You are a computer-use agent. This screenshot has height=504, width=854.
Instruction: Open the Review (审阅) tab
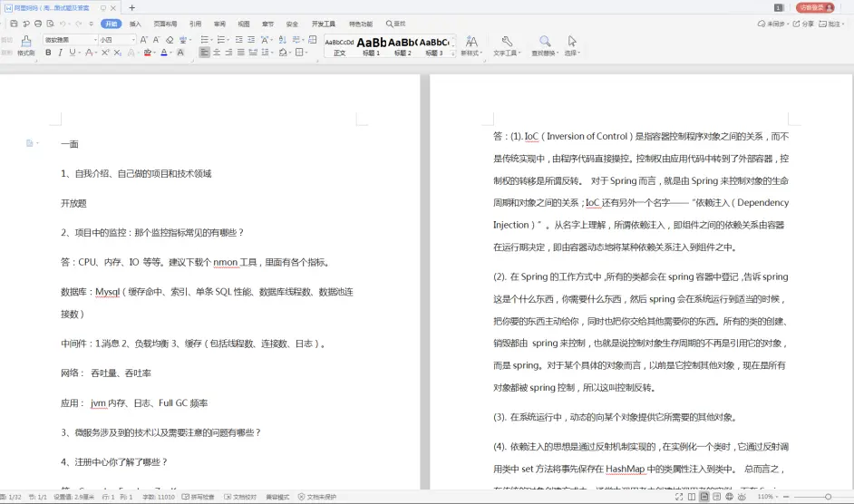pos(219,24)
